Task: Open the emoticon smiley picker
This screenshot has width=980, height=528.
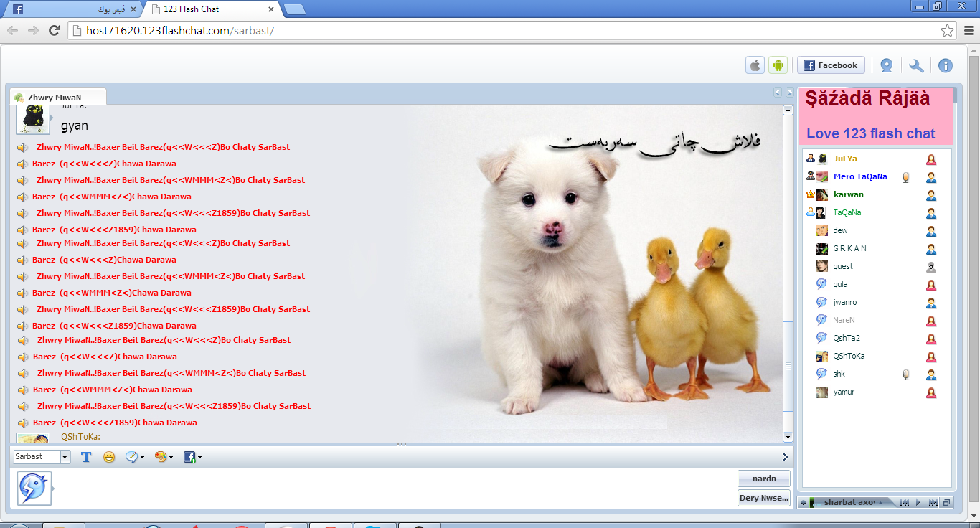Action: (x=109, y=457)
